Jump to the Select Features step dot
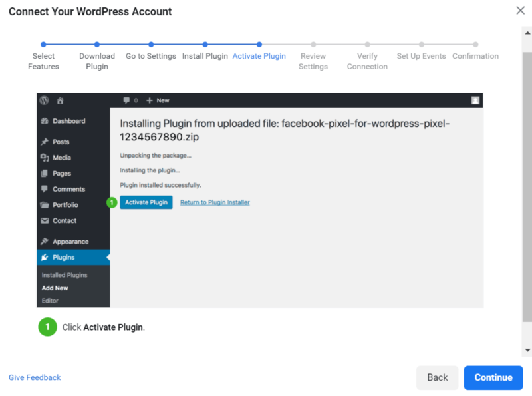The height and width of the screenshot is (396, 532). point(43,45)
